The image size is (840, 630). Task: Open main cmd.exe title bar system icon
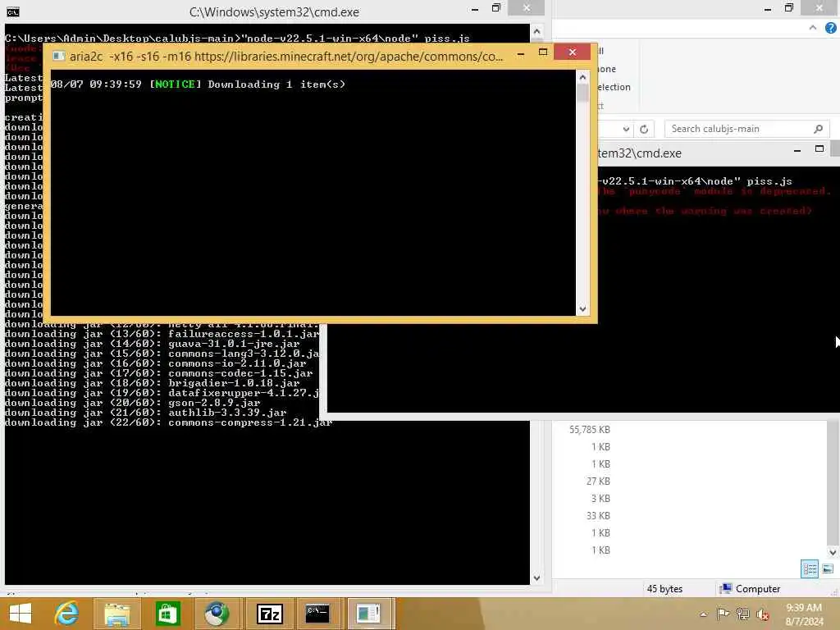click(x=13, y=11)
